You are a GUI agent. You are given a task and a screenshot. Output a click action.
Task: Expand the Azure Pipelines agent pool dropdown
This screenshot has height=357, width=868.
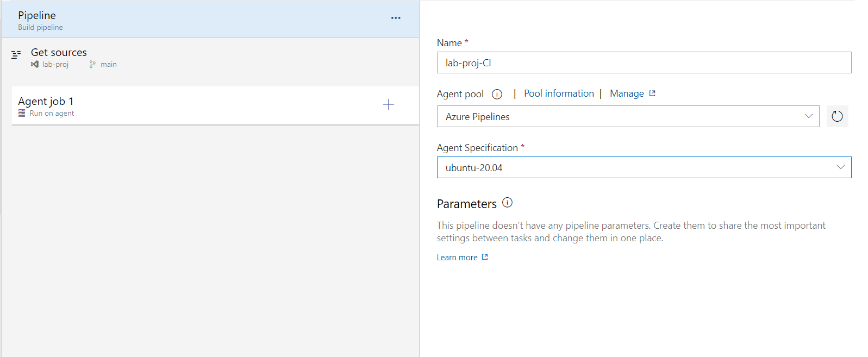point(808,116)
